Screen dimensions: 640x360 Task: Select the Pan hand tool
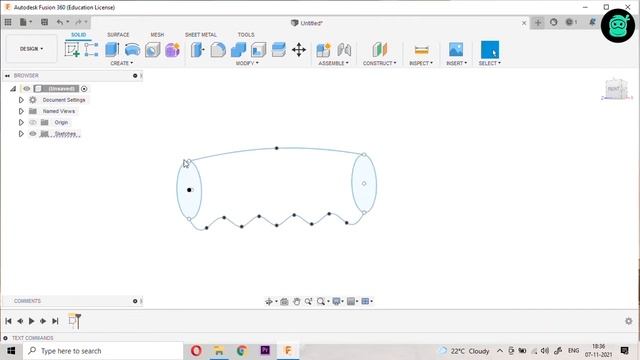pyautogui.click(x=297, y=302)
